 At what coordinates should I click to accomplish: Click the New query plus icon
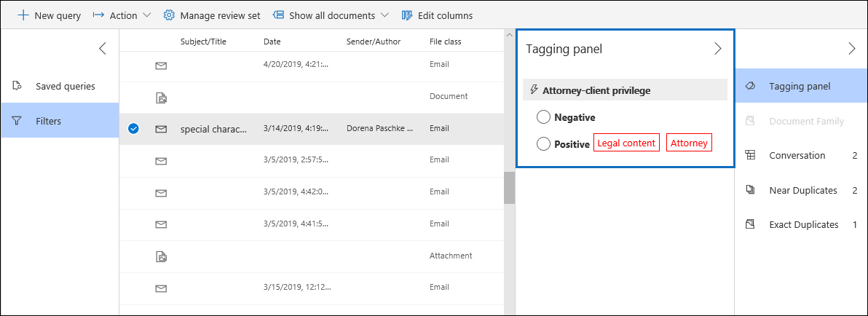(x=23, y=15)
